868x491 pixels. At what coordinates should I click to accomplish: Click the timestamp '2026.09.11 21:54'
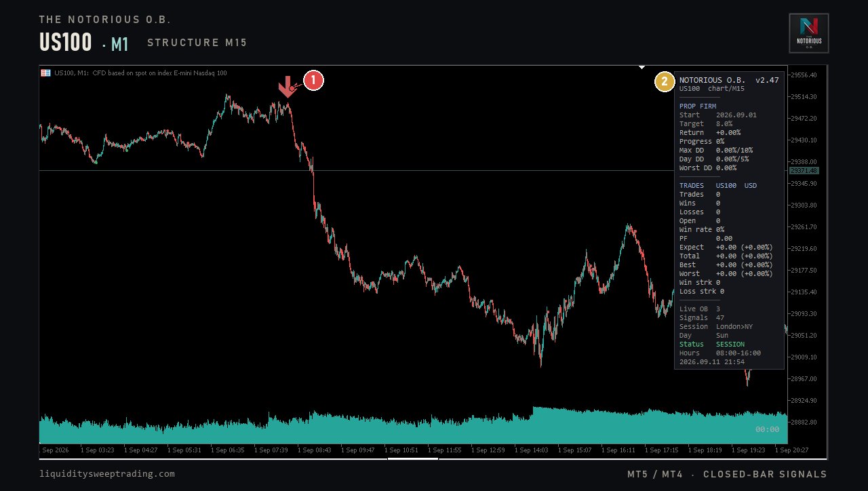pyautogui.click(x=712, y=362)
